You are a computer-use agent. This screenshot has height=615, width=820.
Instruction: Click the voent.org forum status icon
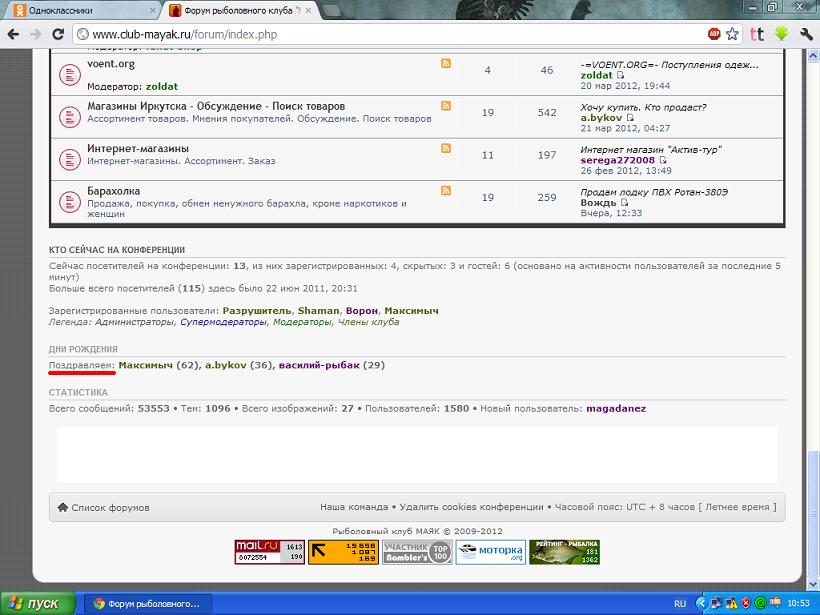[70, 75]
